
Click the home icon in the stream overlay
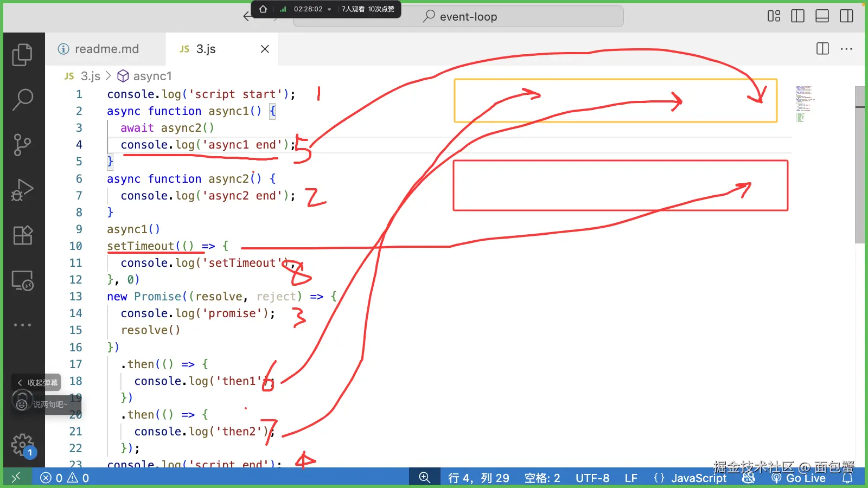tap(263, 9)
